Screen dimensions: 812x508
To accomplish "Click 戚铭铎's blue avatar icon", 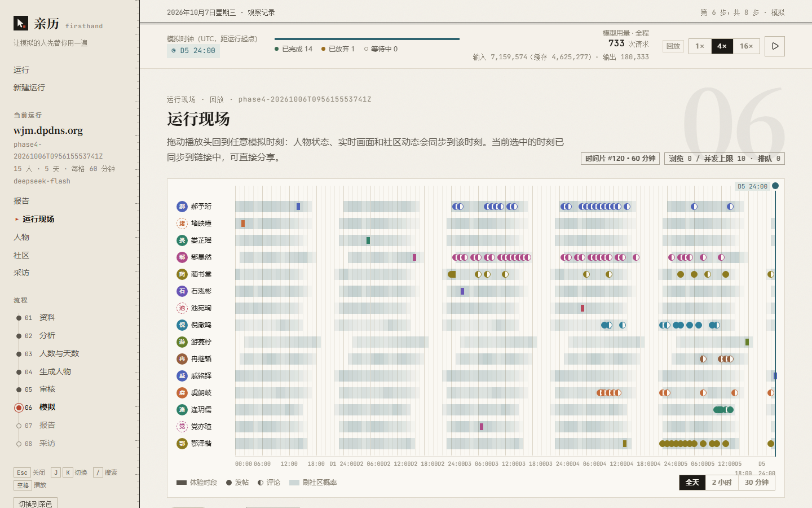I will point(182,376).
